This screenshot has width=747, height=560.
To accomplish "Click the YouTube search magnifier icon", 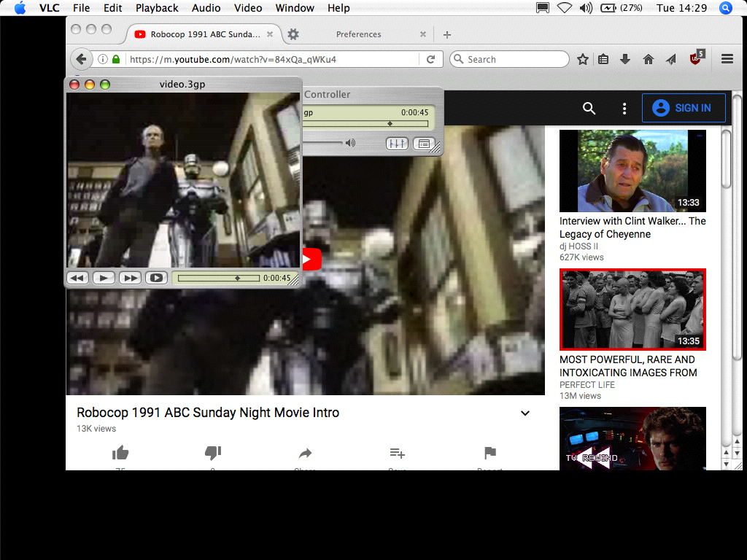I will tap(589, 109).
